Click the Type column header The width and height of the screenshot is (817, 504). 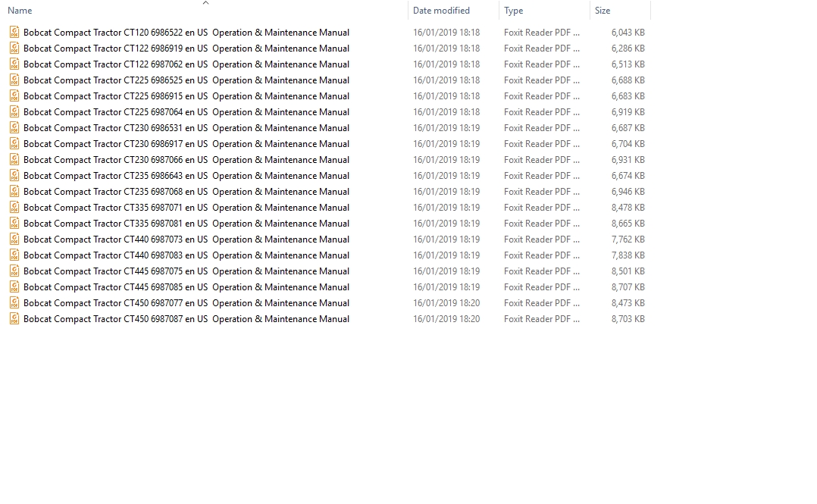click(513, 11)
